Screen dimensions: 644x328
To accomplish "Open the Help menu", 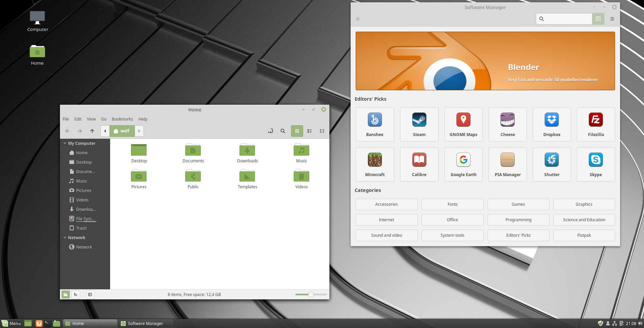I will [x=143, y=119].
